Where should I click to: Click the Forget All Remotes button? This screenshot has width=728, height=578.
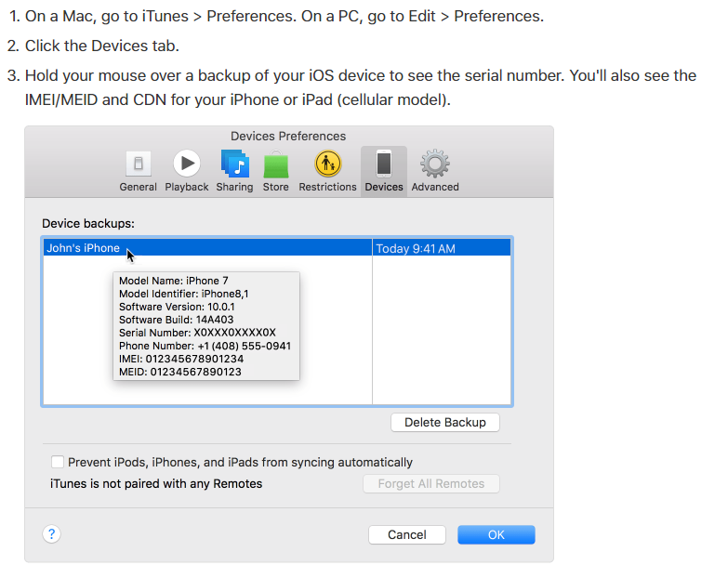(x=430, y=484)
